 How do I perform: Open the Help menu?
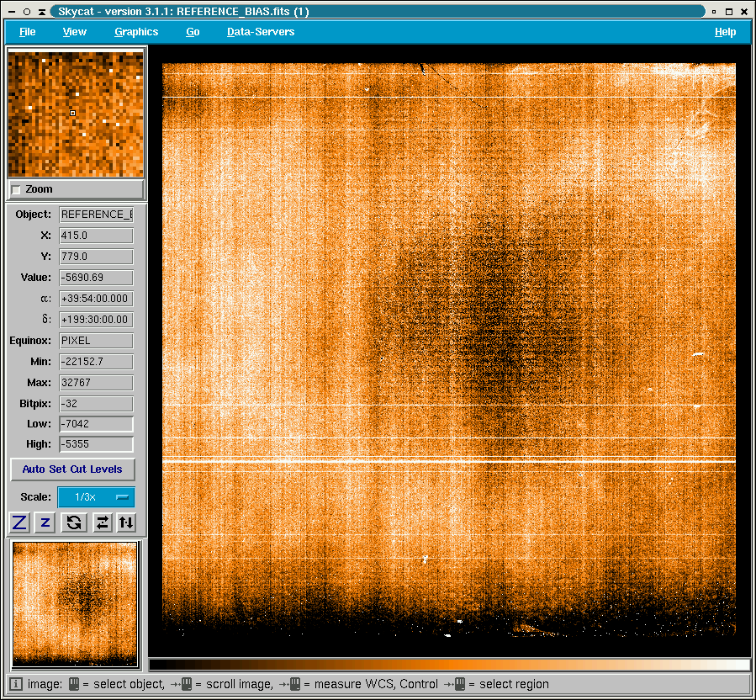point(725,32)
